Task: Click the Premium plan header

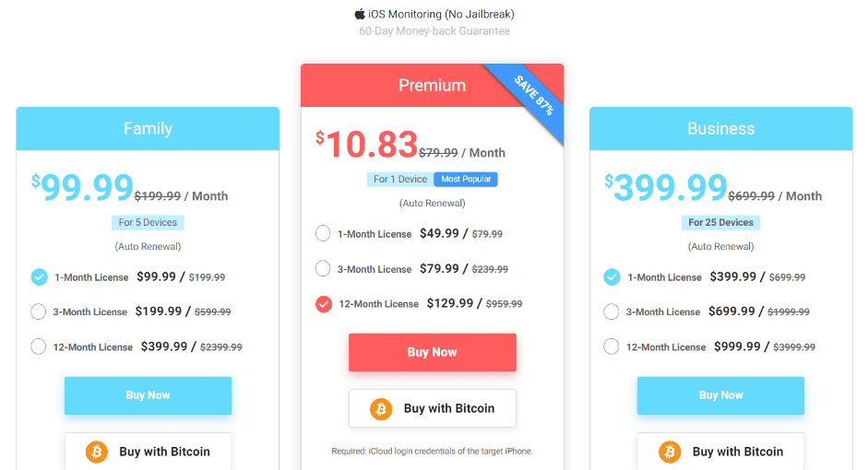Action: [x=433, y=85]
